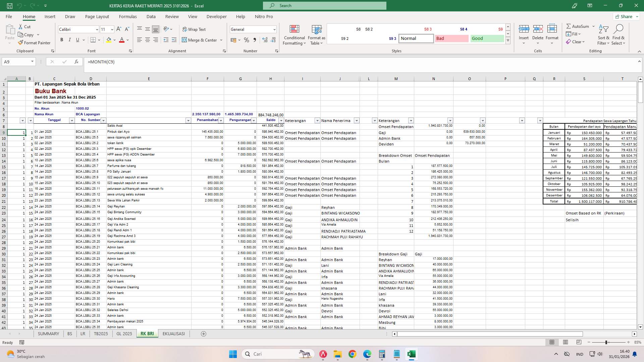Toggle bold formatting
This screenshot has width=644, height=362.
pyautogui.click(x=61, y=40)
